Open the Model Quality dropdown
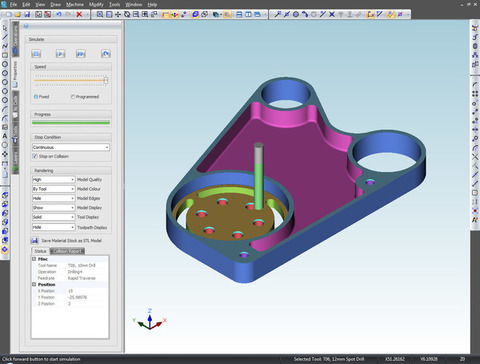This screenshot has height=364, width=480. coord(53,179)
